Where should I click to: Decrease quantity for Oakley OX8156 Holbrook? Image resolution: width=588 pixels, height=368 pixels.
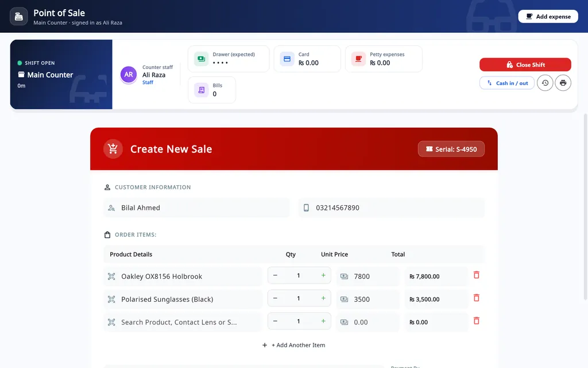pyautogui.click(x=275, y=275)
